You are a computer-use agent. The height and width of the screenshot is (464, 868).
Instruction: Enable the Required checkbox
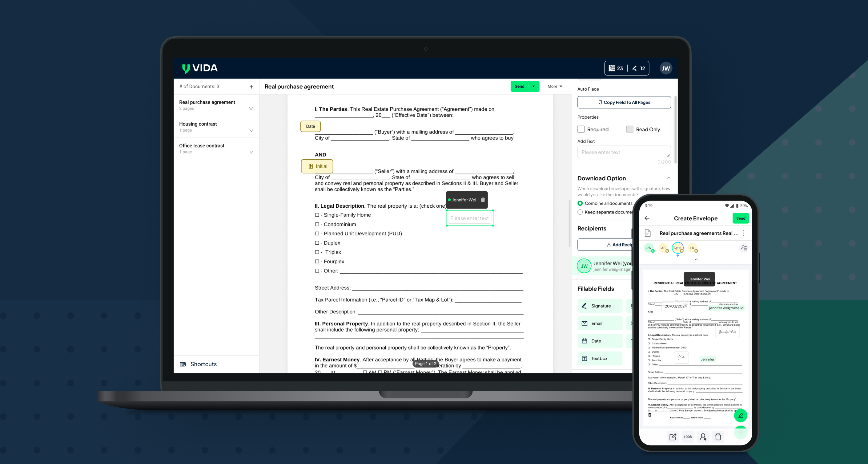point(581,129)
